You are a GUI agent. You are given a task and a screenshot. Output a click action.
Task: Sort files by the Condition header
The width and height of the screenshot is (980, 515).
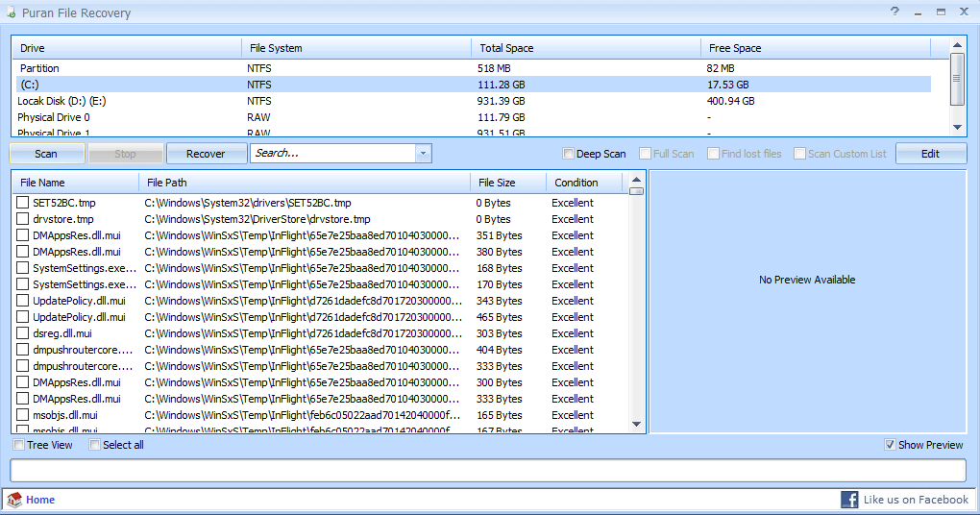[584, 183]
